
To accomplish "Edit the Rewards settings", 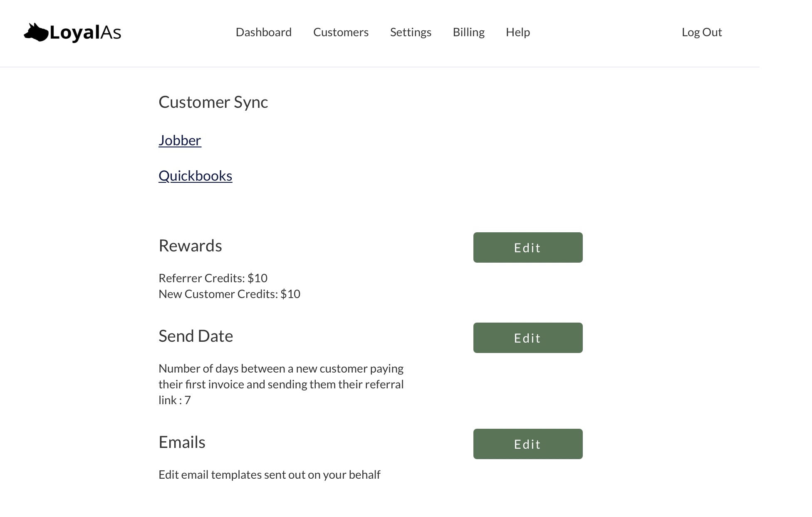I will click(527, 248).
